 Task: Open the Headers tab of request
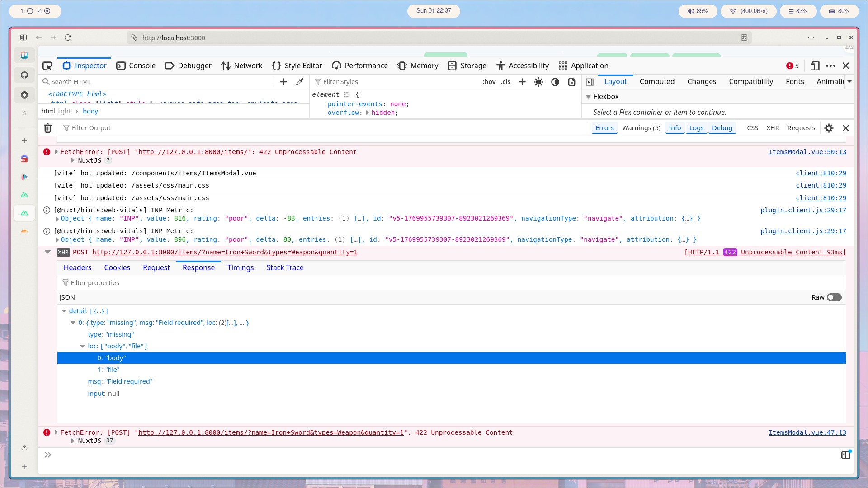pyautogui.click(x=77, y=268)
